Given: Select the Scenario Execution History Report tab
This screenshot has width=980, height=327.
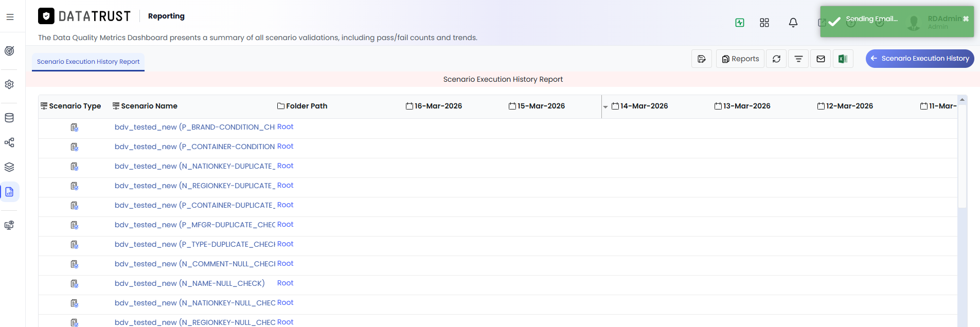Looking at the screenshot, I should click(x=88, y=62).
